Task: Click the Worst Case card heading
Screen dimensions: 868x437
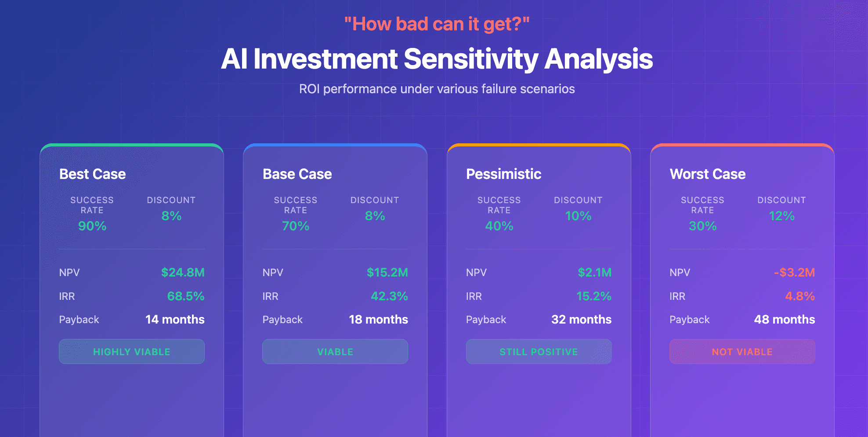Action: coord(708,174)
